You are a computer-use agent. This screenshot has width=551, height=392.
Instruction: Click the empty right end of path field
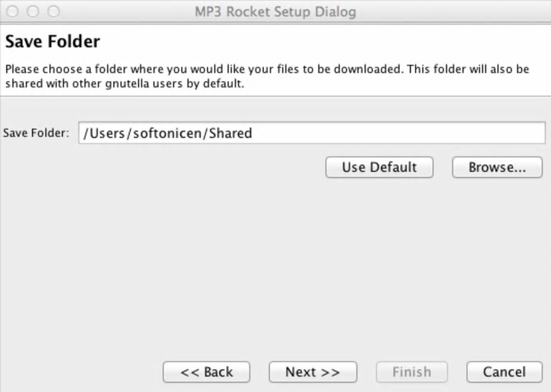(486, 133)
